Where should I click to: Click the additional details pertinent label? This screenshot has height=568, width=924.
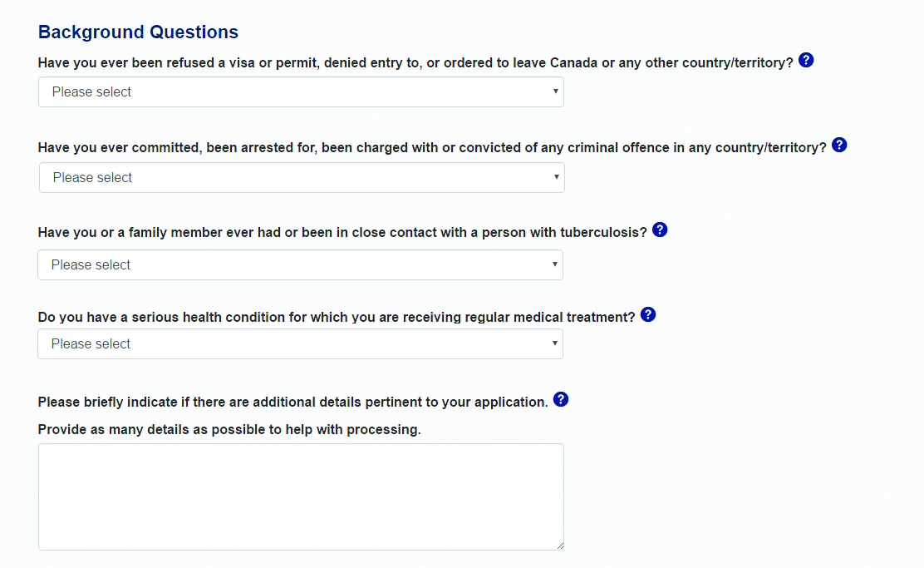[292, 403]
